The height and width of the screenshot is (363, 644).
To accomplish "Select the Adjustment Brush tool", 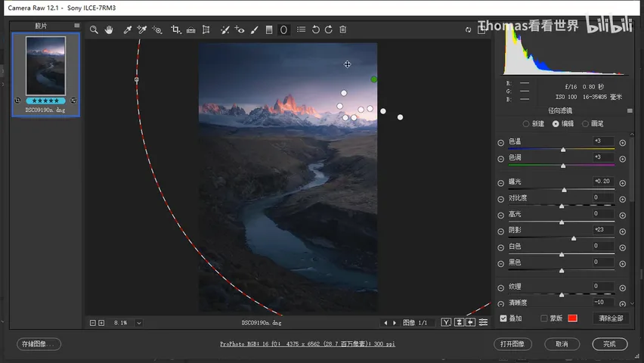I will [x=254, y=29].
